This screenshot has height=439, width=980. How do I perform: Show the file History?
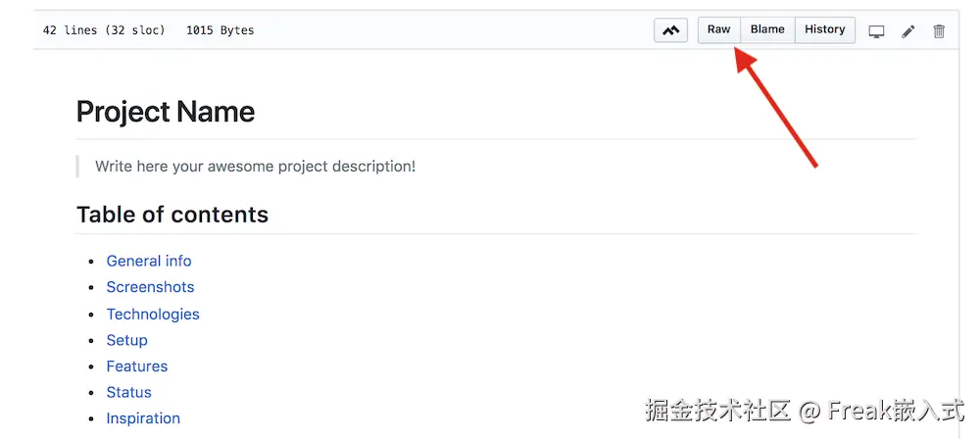(x=824, y=29)
